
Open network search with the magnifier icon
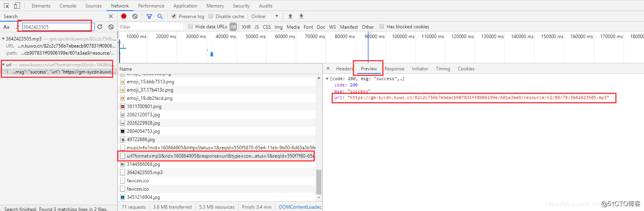[160, 16]
